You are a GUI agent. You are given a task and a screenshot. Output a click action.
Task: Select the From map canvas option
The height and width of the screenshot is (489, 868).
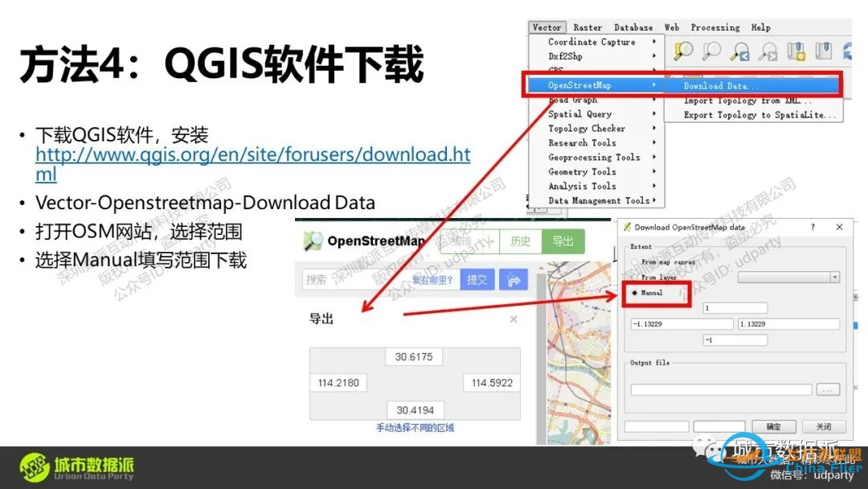pos(636,262)
